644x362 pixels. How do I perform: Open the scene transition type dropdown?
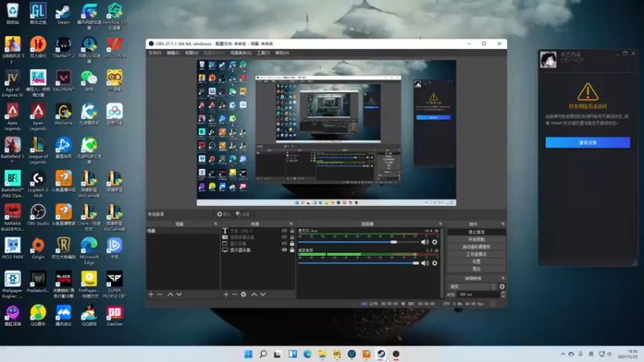tap(473, 286)
